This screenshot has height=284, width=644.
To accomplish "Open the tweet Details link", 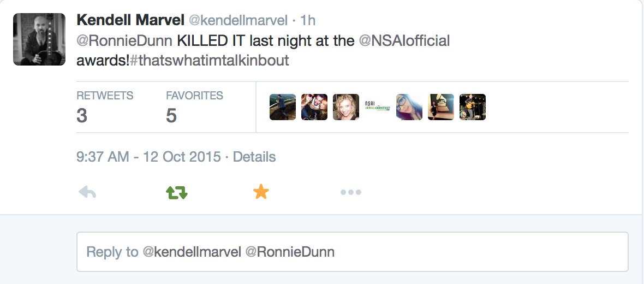I will (x=254, y=157).
